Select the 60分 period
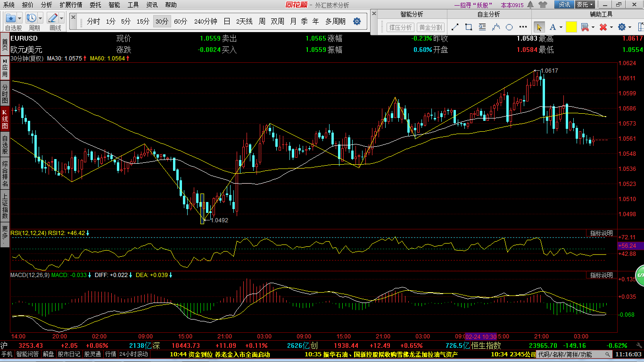Image resolution: width=644 pixels, height=362 pixels. click(x=181, y=21)
